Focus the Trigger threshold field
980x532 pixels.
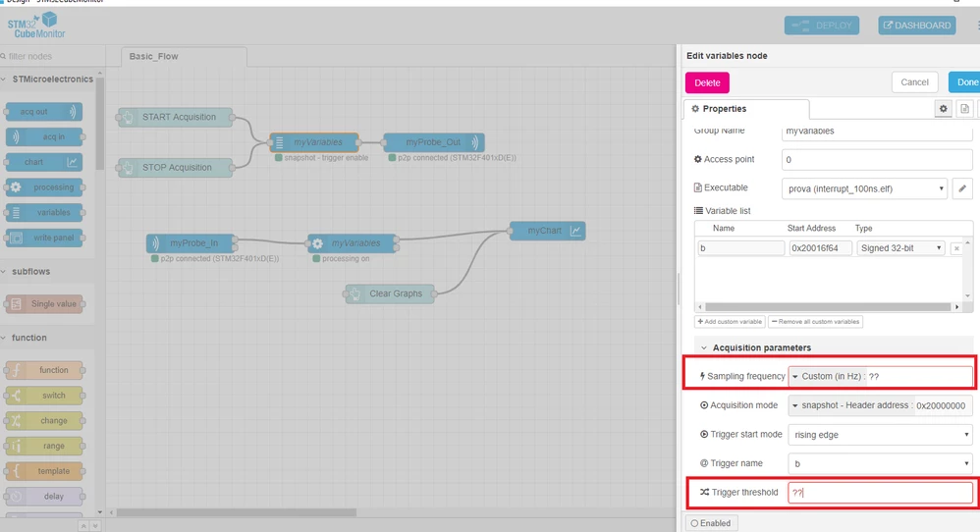coord(880,493)
